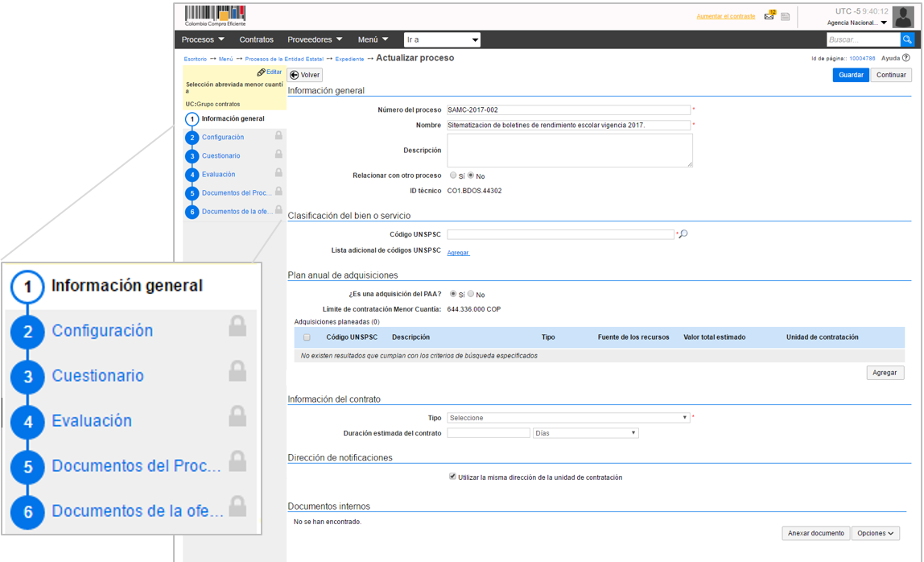Open the Días duration unit dropdown
924x562 pixels.
[585, 433]
